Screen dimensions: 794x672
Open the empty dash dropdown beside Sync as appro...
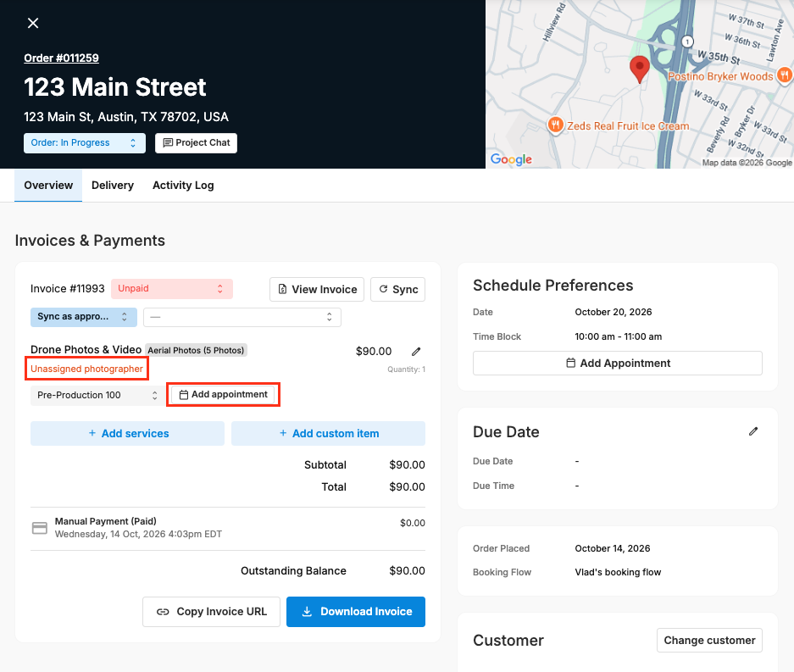point(242,317)
